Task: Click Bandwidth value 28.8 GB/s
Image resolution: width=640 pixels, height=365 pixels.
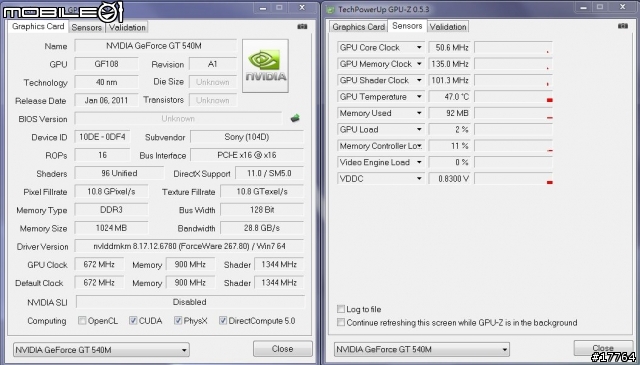Action: pyautogui.click(x=262, y=228)
